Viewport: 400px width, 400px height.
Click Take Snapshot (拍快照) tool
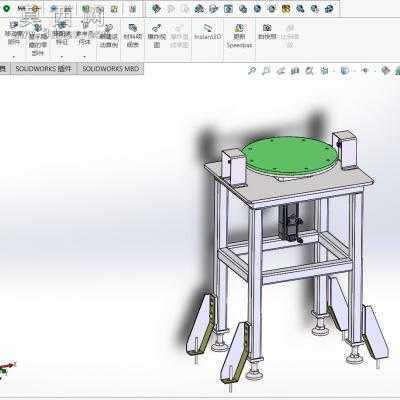[267, 32]
